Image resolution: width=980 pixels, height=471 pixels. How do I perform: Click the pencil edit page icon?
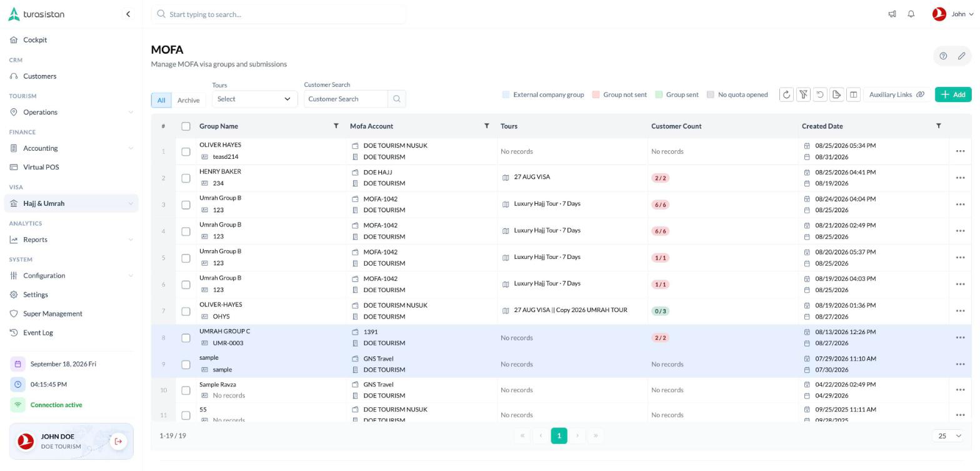[x=961, y=56]
